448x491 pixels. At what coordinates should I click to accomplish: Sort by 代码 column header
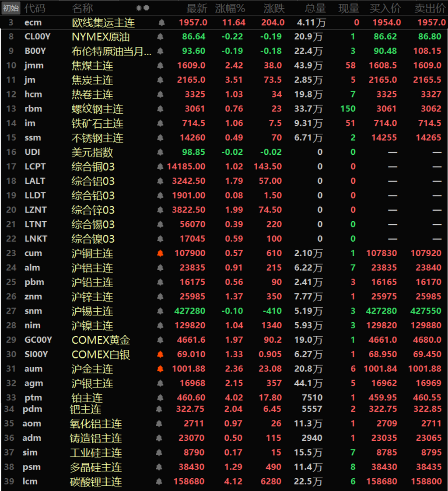tap(35, 8)
